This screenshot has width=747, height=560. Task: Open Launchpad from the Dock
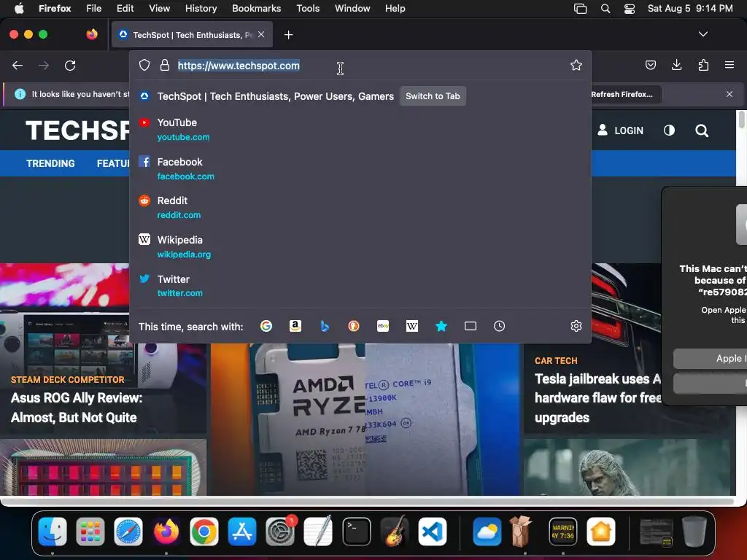point(90,532)
